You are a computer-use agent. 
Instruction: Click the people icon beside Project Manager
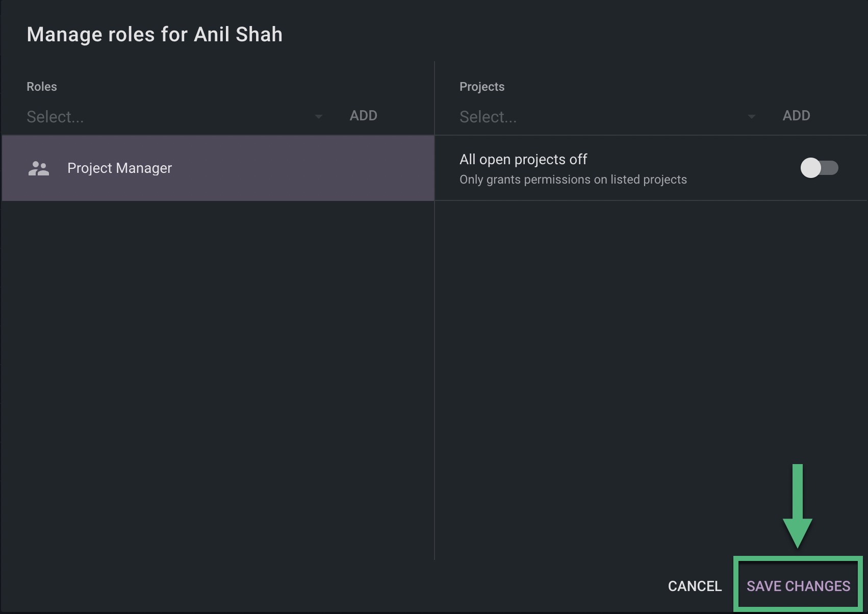[x=39, y=168]
